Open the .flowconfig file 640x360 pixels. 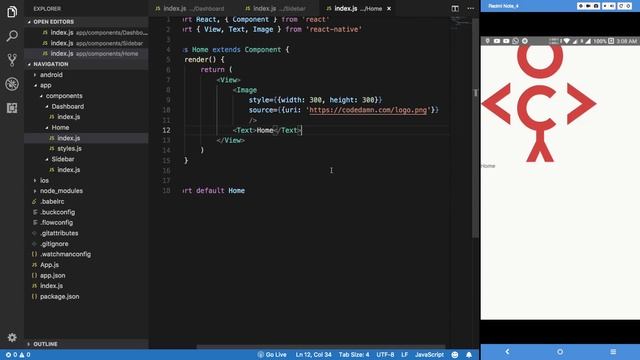[56, 222]
